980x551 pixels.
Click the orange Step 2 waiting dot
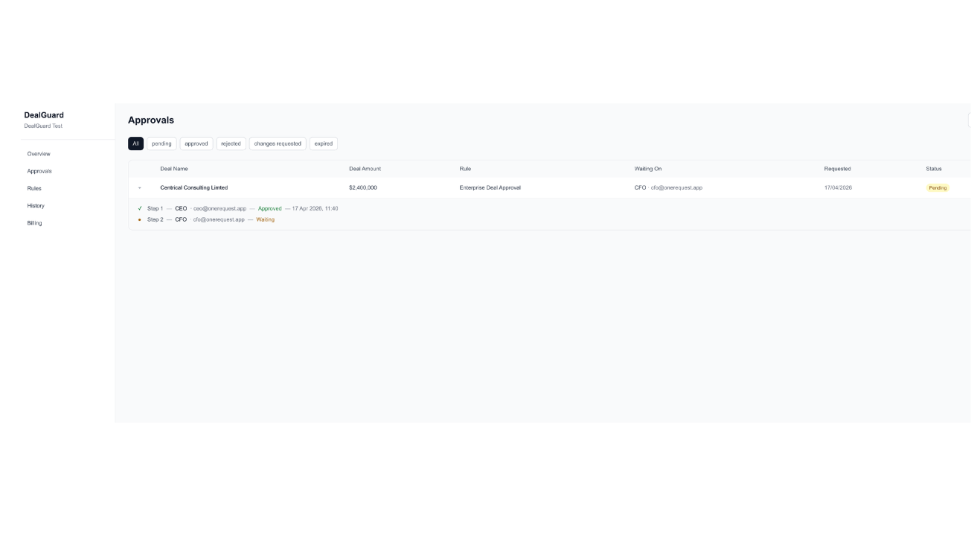pyautogui.click(x=140, y=219)
